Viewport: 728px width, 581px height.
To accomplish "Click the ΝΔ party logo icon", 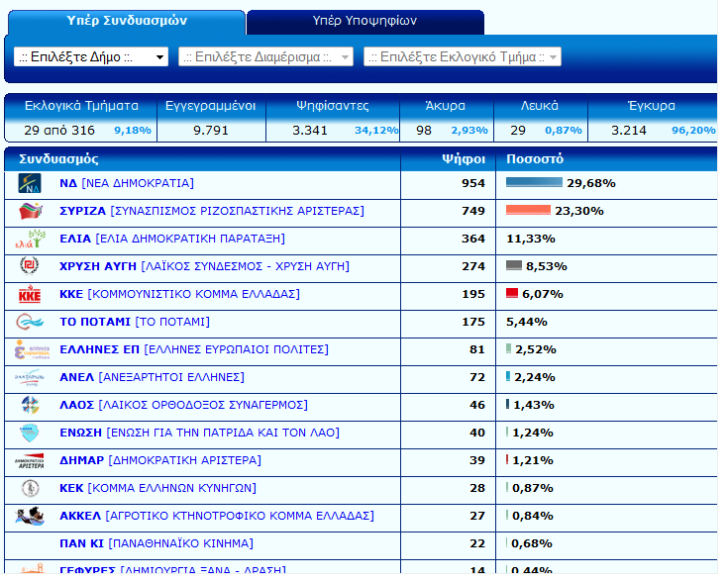I will (30, 183).
